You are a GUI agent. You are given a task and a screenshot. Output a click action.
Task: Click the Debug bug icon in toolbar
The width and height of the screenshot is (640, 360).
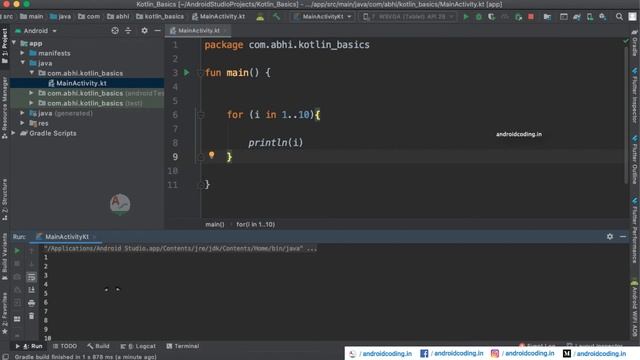(x=479, y=17)
